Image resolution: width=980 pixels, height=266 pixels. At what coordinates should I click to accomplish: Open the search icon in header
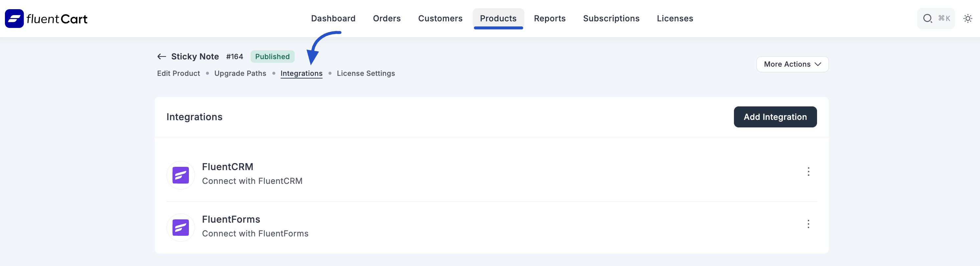tap(927, 18)
